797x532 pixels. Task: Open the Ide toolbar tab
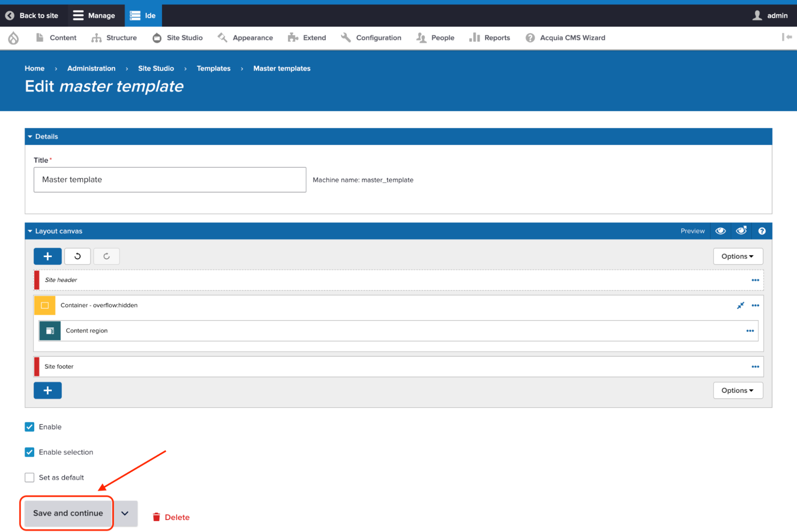(143, 16)
